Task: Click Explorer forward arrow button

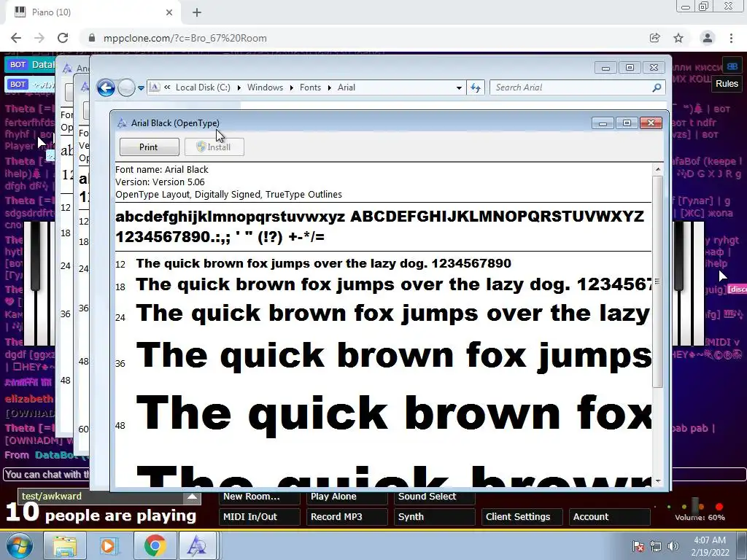Action: (x=126, y=87)
